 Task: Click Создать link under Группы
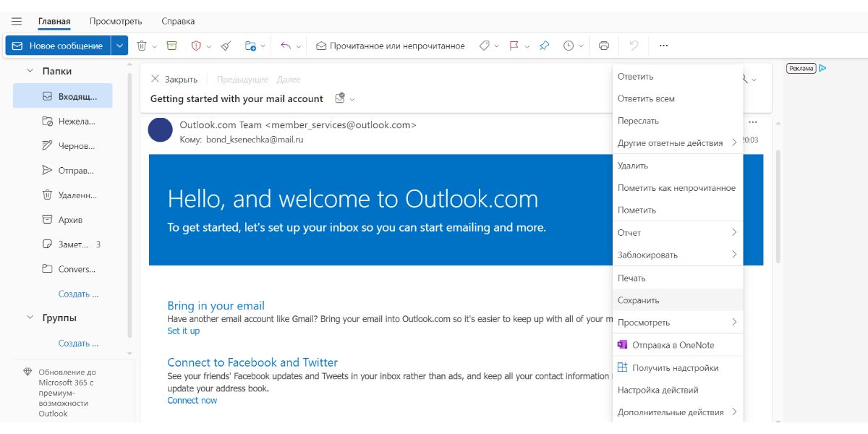pos(78,343)
